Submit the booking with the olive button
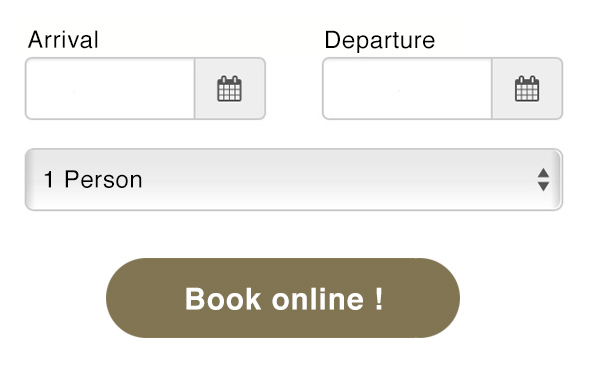 pos(283,298)
